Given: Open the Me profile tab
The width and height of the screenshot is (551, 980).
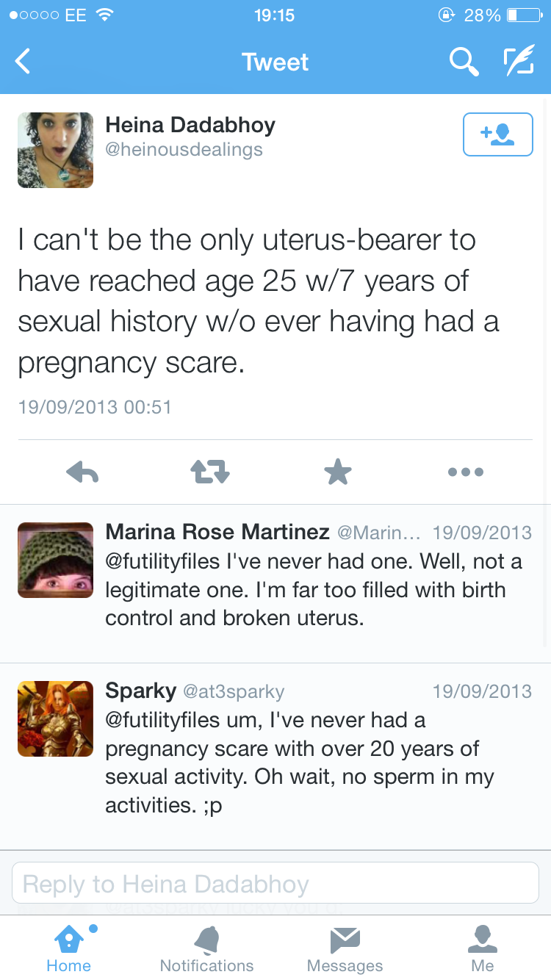Looking at the screenshot, I should [483, 948].
